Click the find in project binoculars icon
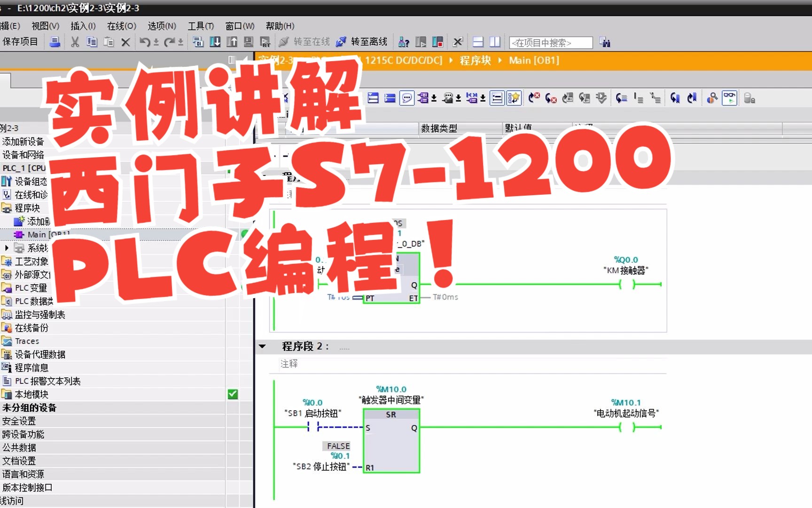The width and height of the screenshot is (812, 508). click(605, 42)
